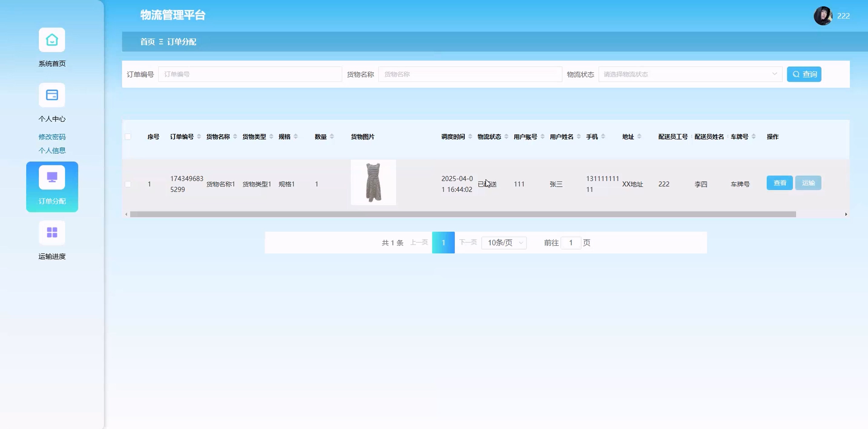Sort by 调度时间 column arrows
The height and width of the screenshot is (429, 868).
[x=470, y=137]
